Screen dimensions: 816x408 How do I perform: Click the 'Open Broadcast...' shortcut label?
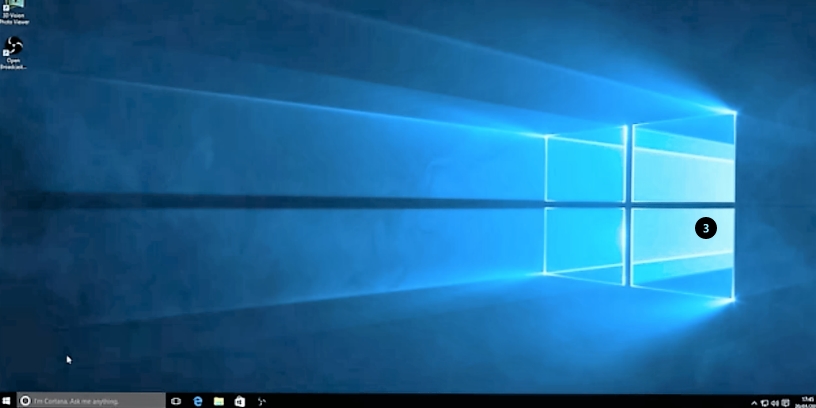pos(14,63)
